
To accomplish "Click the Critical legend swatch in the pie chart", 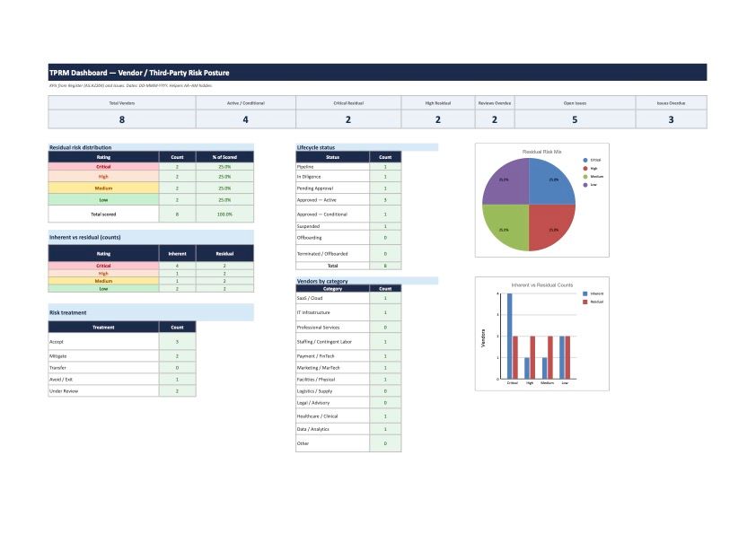I will coord(585,160).
